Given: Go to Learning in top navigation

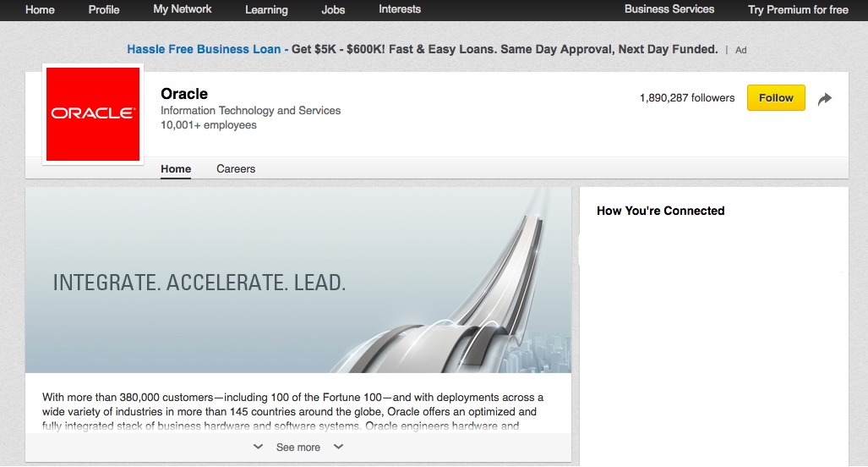Looking at the screenshot, I should (266, 10).
